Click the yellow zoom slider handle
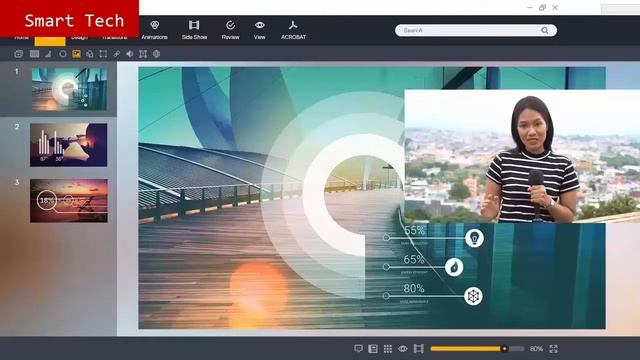The width and height of the screenshot is (640, 360). [x=504, y=349]
